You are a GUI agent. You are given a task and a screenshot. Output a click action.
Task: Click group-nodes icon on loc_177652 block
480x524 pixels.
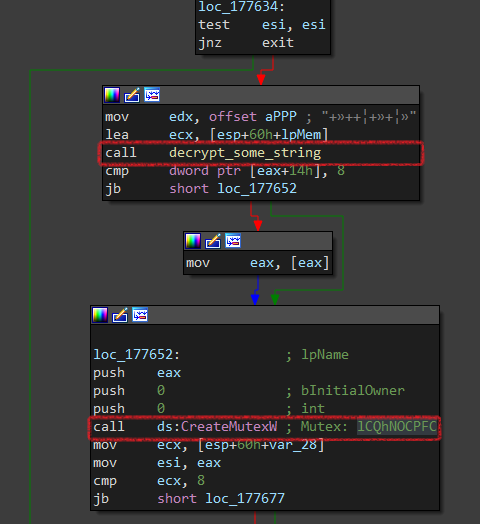(x=140, y=315)
